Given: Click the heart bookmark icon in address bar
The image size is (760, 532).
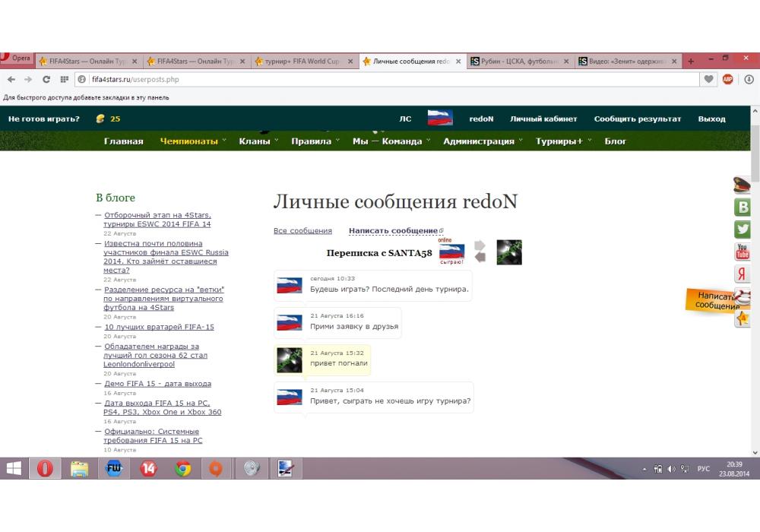Looking at the screenshot, I should tap(708, 79).
